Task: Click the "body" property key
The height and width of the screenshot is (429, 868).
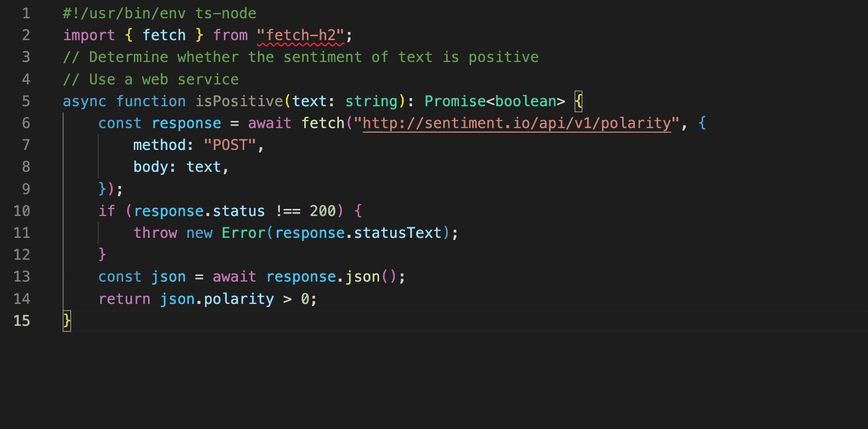Action: click(151, 167)
